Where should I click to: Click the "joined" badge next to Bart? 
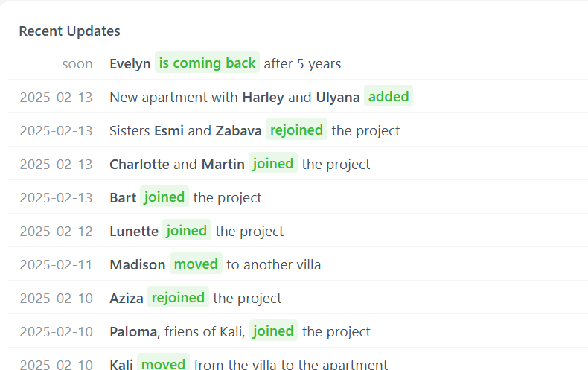point(164,197)
